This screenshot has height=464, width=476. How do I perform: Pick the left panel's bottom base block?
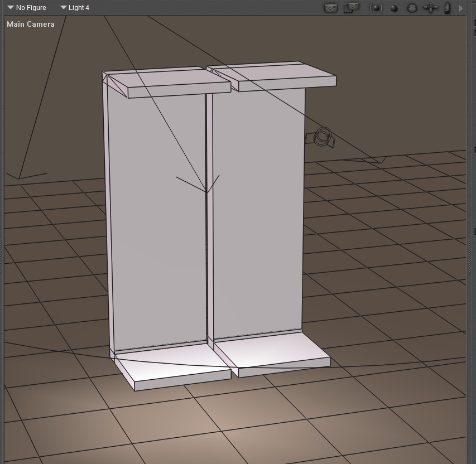click(173, 368)
